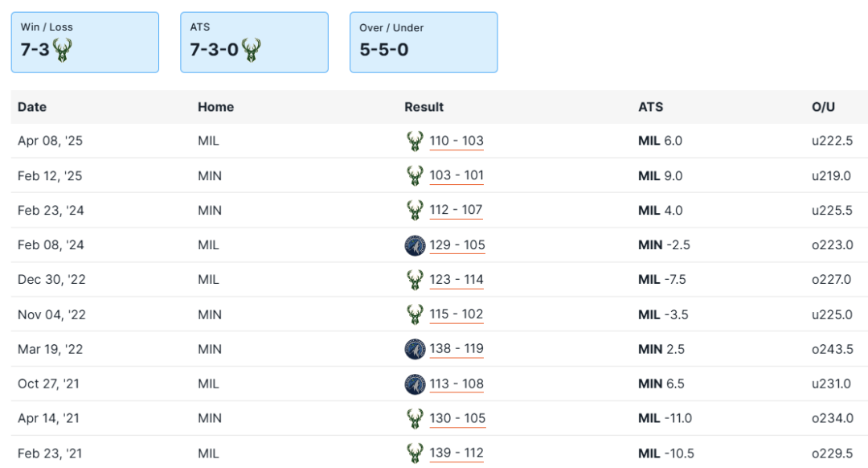
Task: Click the Result column header
Action: (424, 107)
